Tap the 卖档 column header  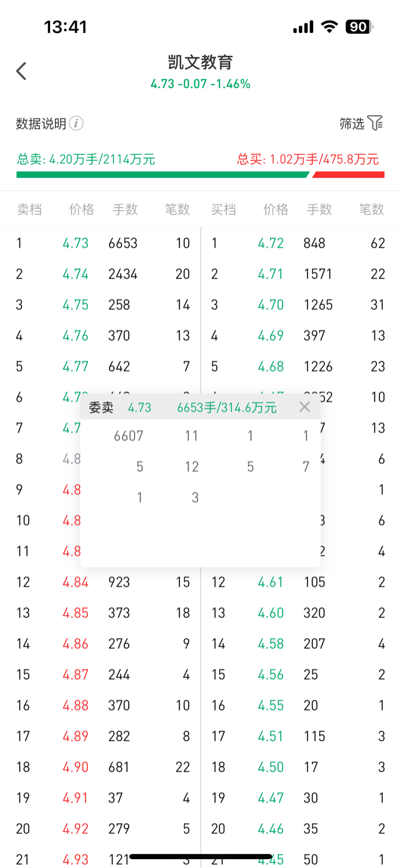(29, 209)
